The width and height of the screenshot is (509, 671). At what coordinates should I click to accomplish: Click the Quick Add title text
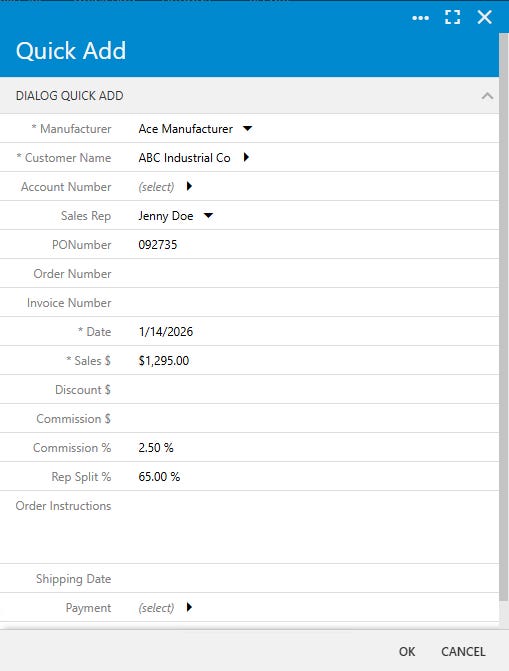(x=71, y=51)
